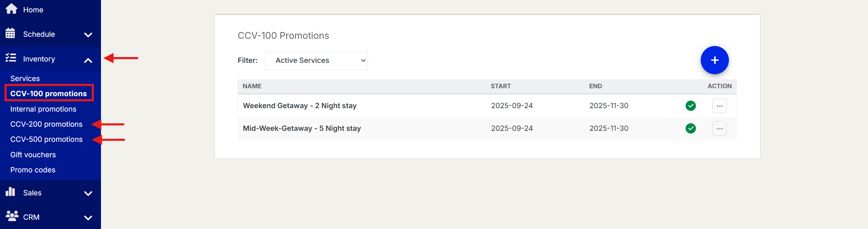Click the Home house icon
868x229 pixels.
pos(11,9)
